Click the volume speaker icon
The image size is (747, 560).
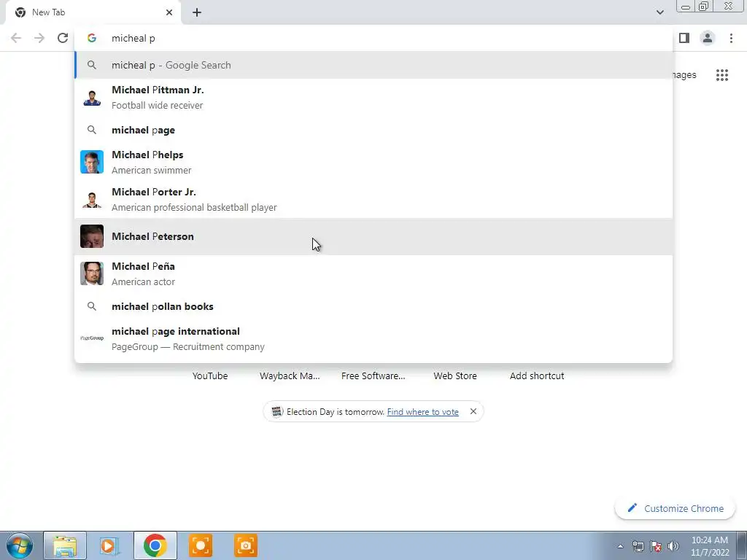(673, 546)
